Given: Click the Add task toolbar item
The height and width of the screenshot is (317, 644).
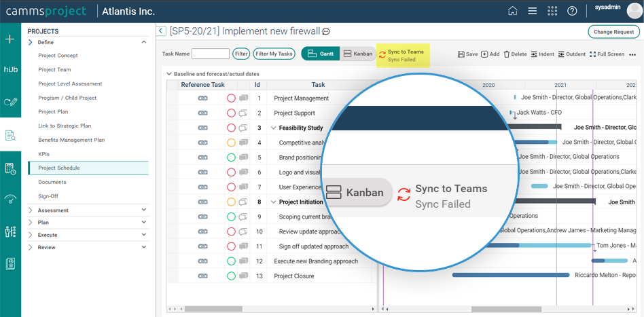Looking at the screenshot, I should point(490,54).
